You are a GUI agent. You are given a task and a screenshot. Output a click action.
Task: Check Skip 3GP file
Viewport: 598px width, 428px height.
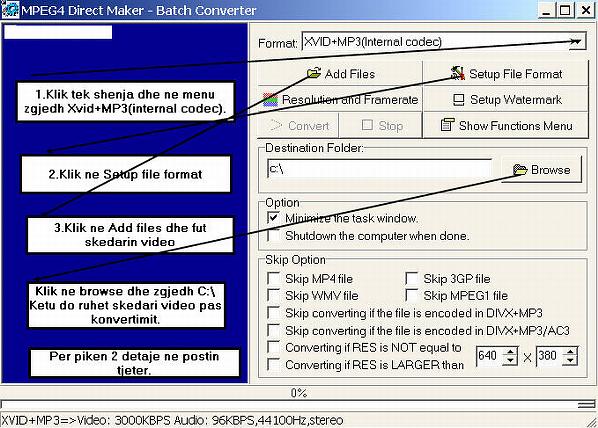(412, 278)
